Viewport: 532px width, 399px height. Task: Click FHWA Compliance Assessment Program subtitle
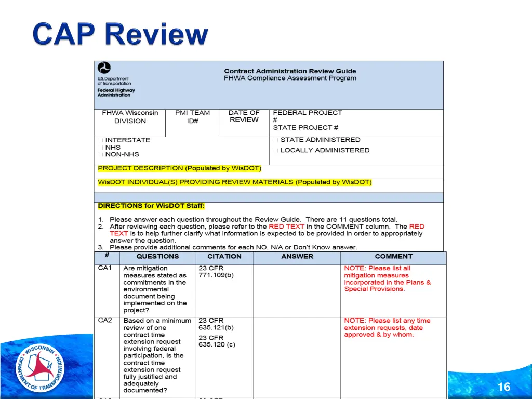coord(290,78)
